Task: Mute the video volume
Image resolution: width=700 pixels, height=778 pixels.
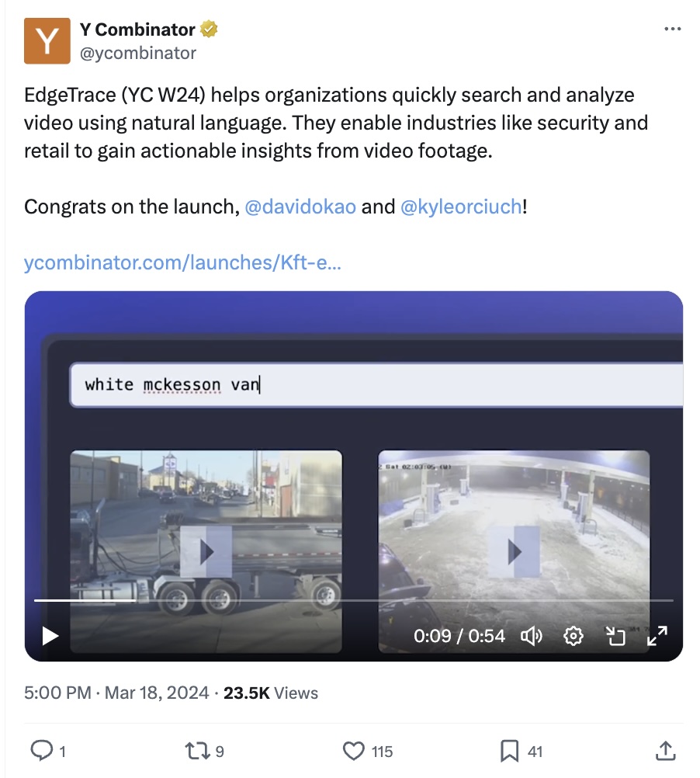Action: coord(532,636)
